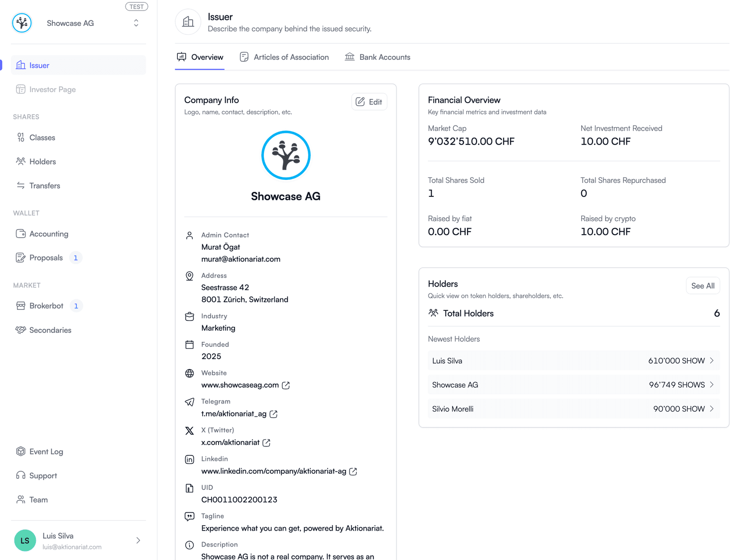747x560 pixels.
Task: Open Event Log cube icon
Action: (x=20, y=451)
